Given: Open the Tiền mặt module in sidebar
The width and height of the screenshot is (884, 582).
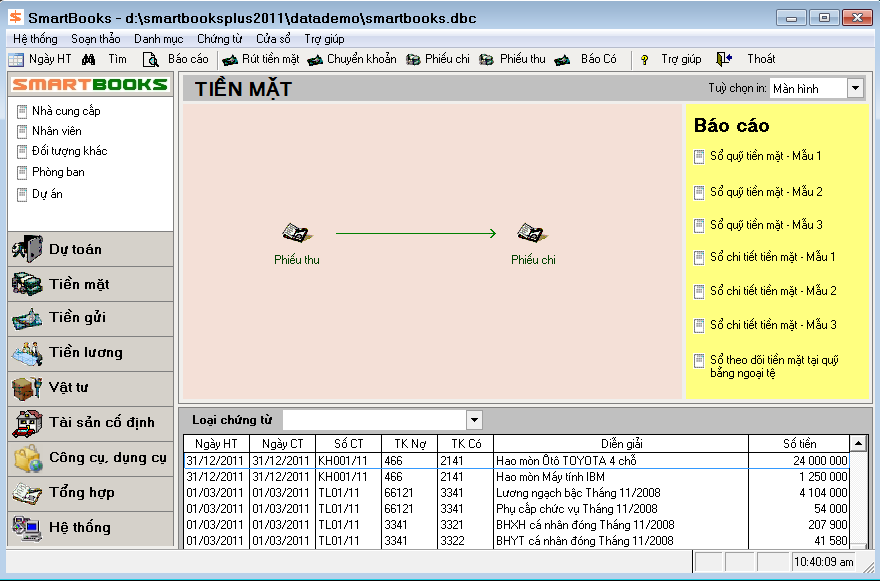Looking at the screenshot, I should tap(91, 284).
